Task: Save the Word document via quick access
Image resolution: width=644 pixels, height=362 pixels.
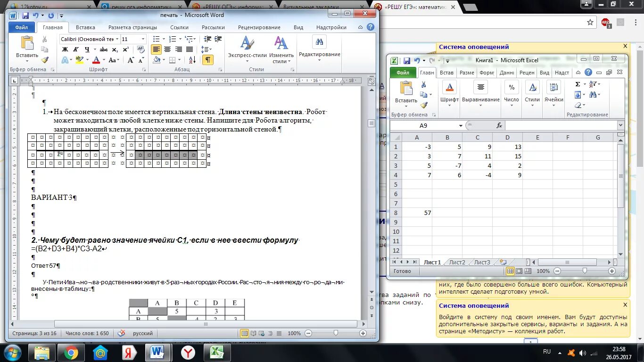Action: click(x=26, y=16)
